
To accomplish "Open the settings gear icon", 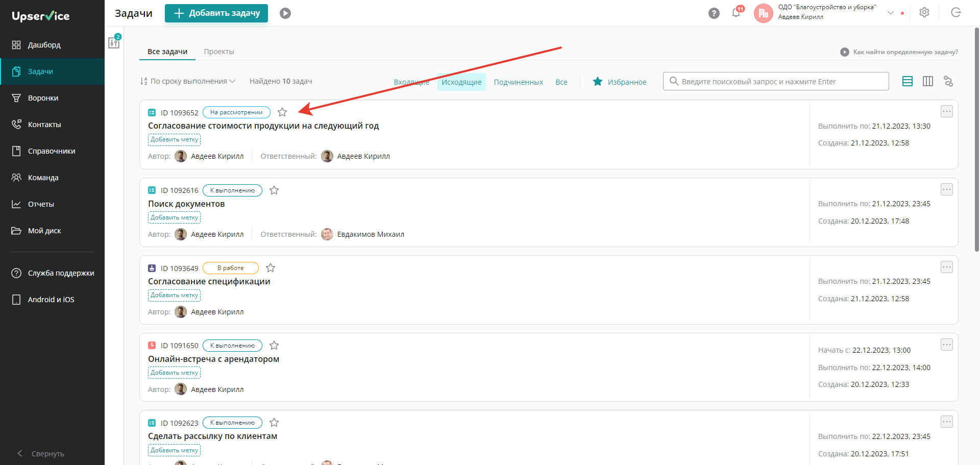I will pyautogui.click(x=924, y=13).
